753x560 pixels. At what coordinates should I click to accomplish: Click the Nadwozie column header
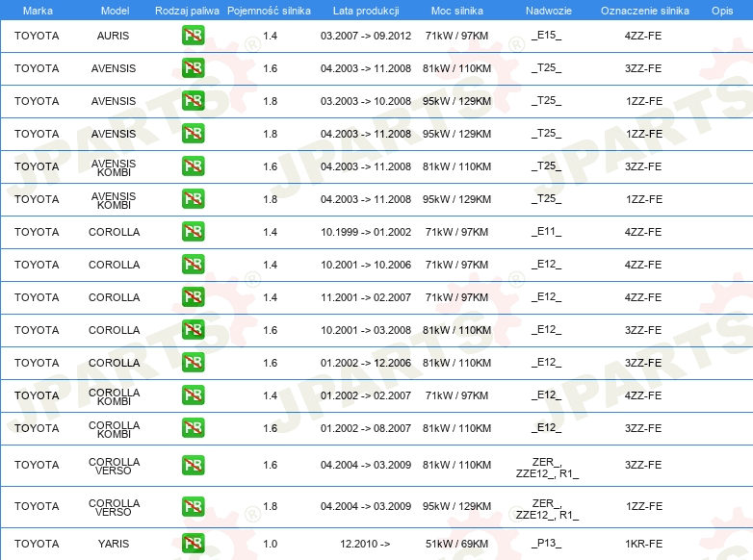tap(549, 11)
